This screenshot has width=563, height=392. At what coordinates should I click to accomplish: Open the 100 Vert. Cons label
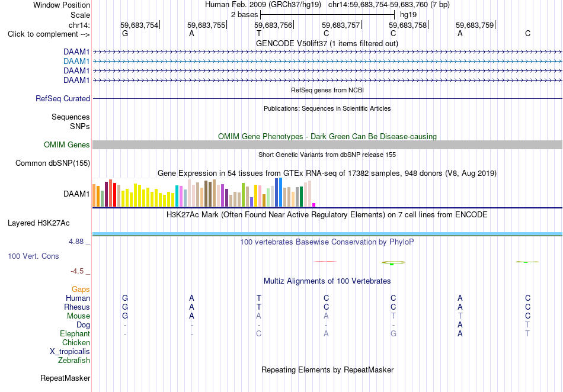point(33,256)
